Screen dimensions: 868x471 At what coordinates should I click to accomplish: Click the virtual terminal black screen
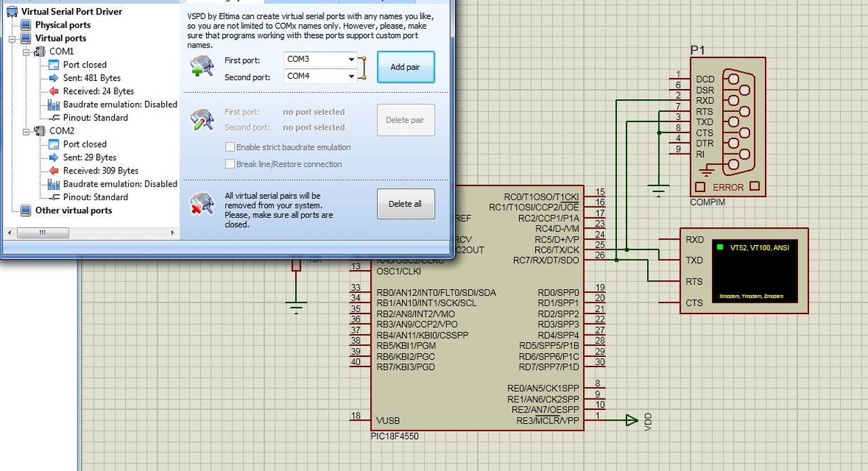click(x=755, y=271)
